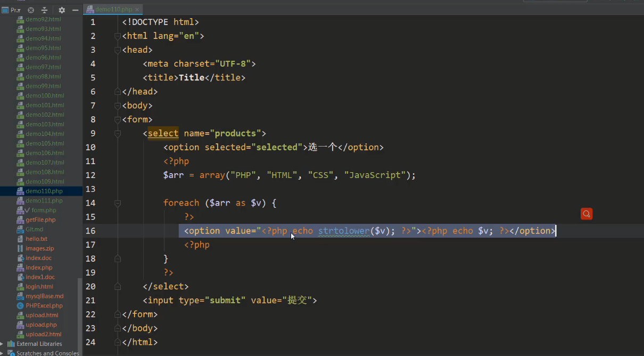Expand Scratches and Consoles node

[3, 353]
